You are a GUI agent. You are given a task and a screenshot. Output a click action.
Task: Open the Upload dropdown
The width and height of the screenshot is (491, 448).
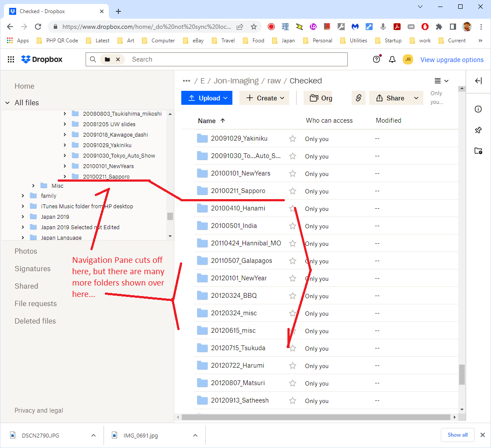point(207,98)
